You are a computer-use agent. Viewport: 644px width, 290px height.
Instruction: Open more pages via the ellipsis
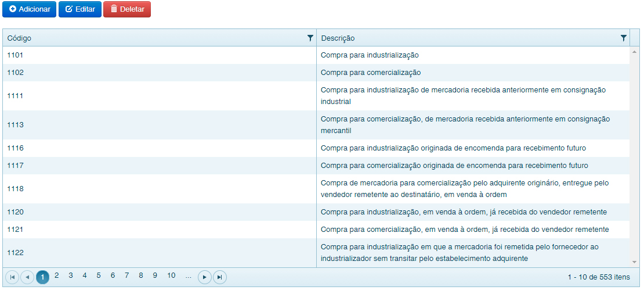coord(188,275)
